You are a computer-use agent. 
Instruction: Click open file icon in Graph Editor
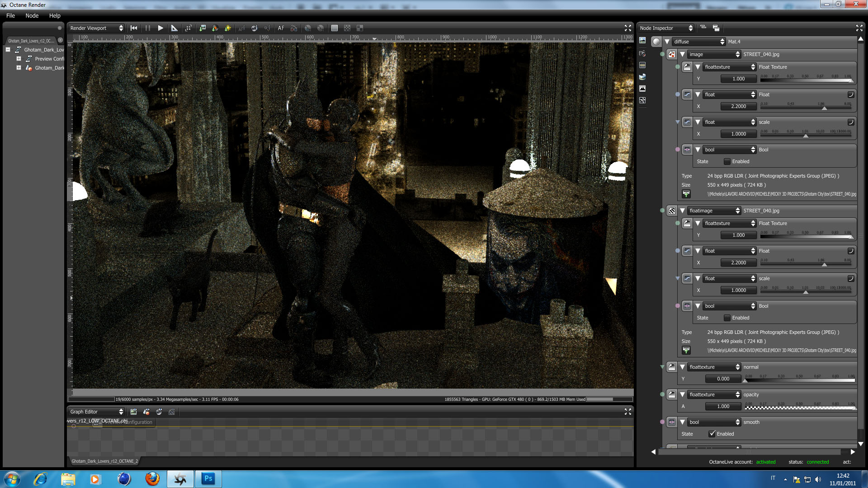(133, 412)
